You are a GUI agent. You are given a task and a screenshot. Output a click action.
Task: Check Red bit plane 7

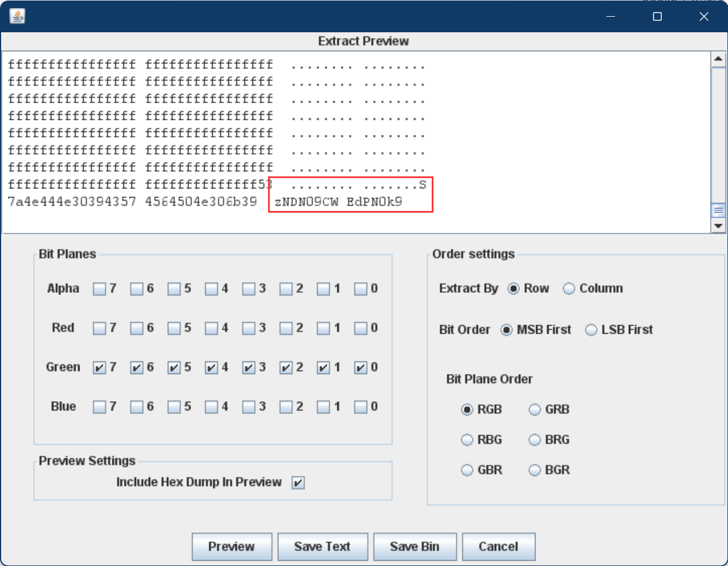coord(99,328)
